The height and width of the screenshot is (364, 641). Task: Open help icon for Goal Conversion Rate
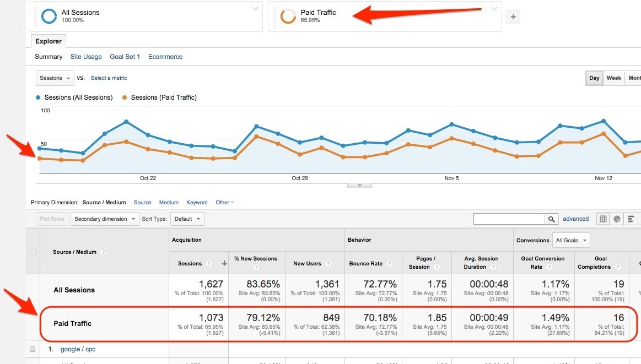[549, 267]
